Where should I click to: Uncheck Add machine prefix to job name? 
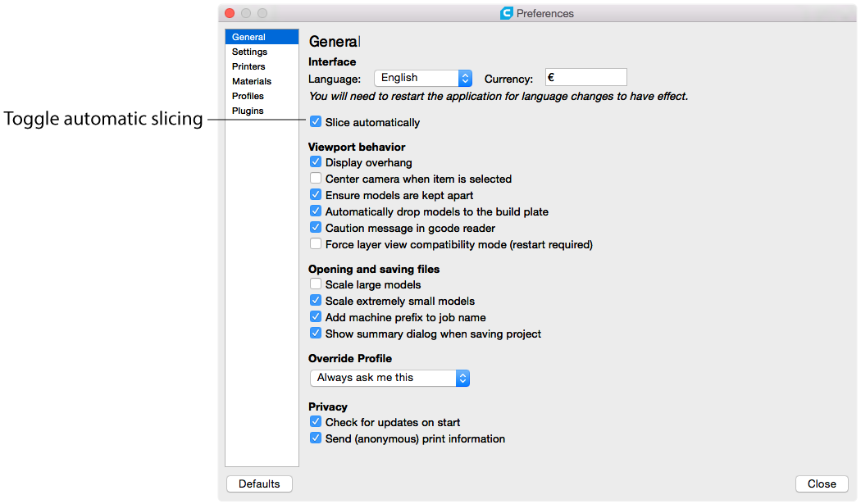click(315, 317)
